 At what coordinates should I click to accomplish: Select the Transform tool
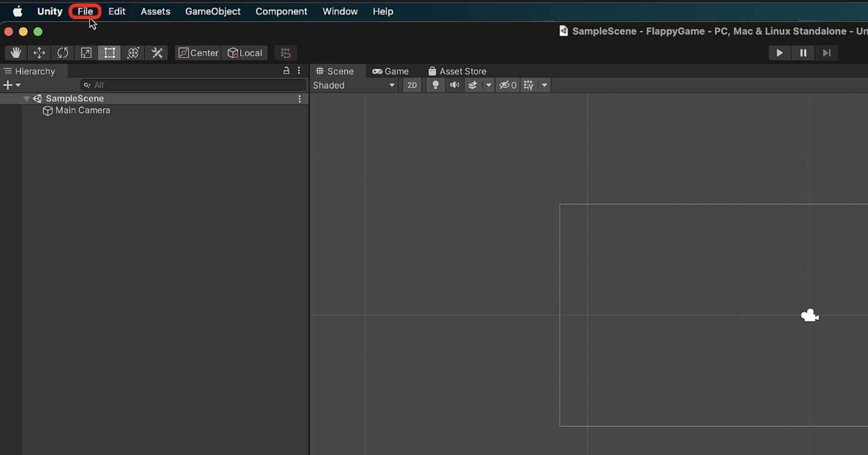pos(133,53)
